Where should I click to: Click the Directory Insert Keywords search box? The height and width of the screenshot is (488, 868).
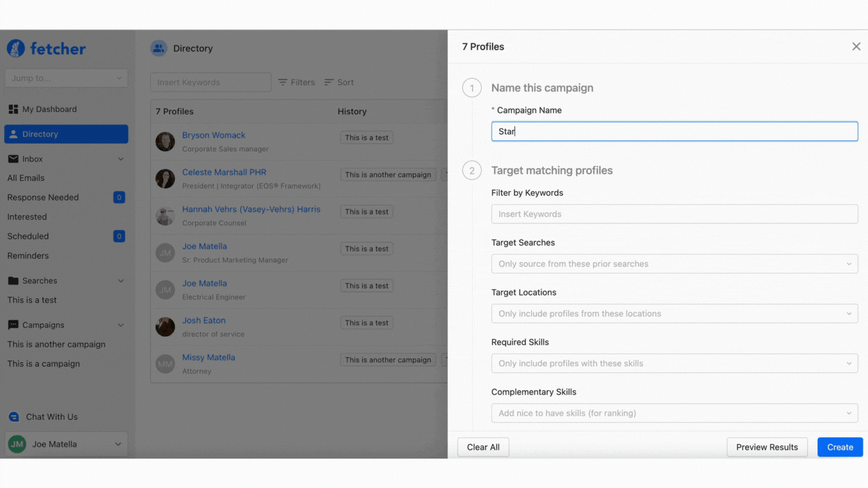(x=210, y=82)
